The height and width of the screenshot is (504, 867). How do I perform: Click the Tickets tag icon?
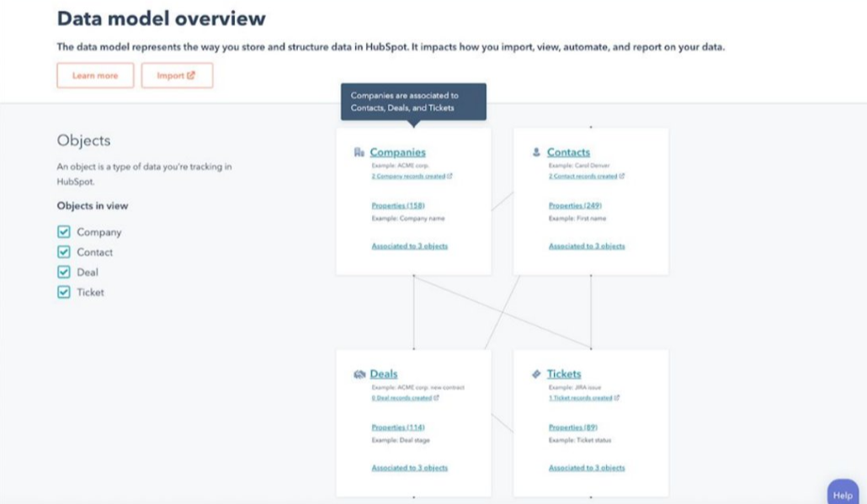pos(536,374)
